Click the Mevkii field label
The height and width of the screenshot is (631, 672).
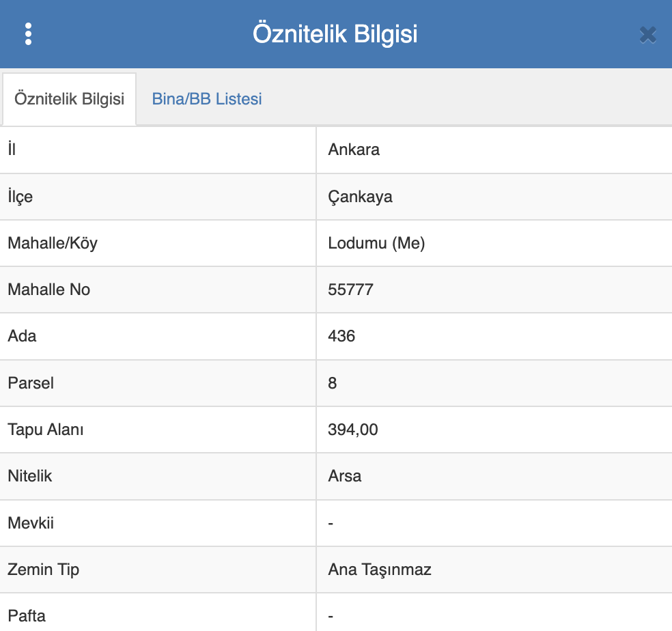pos(31,523)
